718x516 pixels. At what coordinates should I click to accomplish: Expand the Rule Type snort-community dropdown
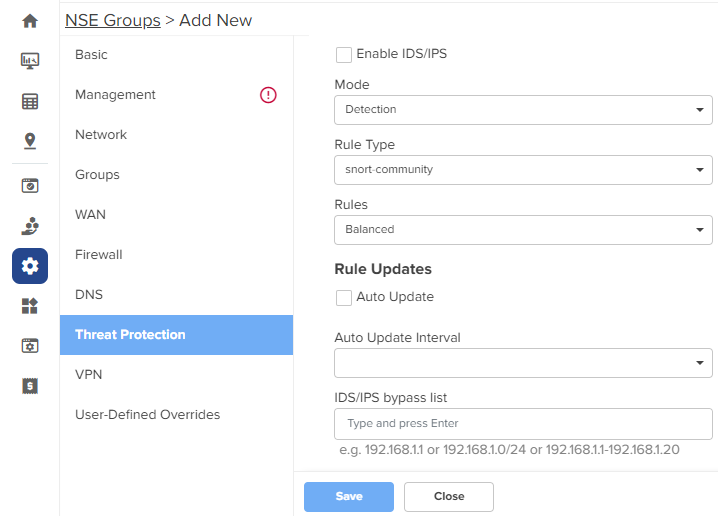pos(523,170)
